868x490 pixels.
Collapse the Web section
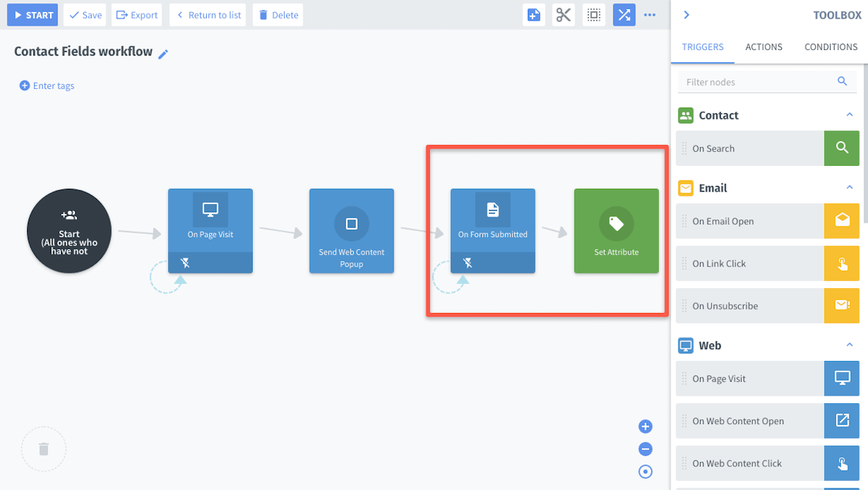(849, 346)
